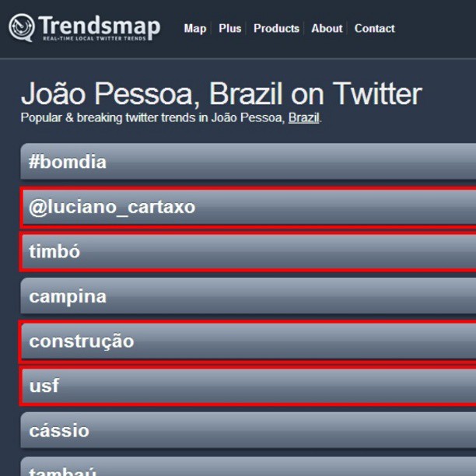
Task: Click the Trendsmap speech-bubble logo icon
Action: pyautogui.click(x=22, y=27)
